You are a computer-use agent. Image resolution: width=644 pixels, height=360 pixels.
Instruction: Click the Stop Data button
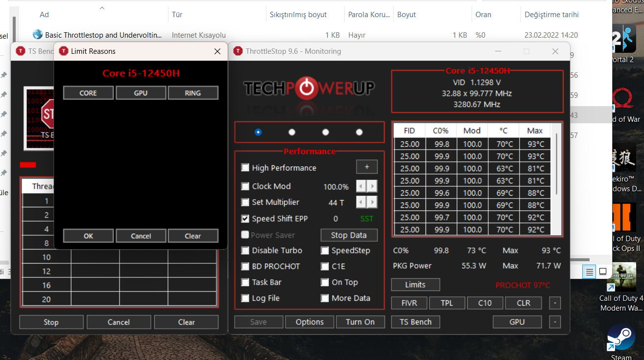[349, 235]
